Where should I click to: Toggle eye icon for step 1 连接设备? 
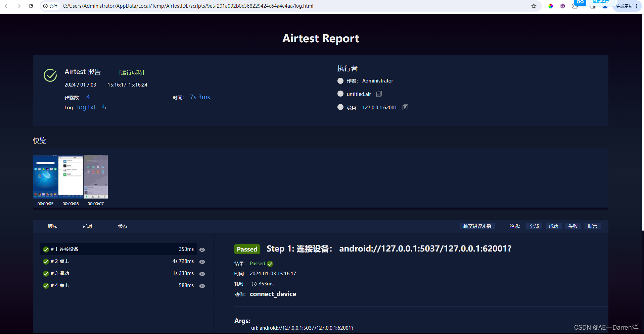pyautogui.click(x=202, y=250)
